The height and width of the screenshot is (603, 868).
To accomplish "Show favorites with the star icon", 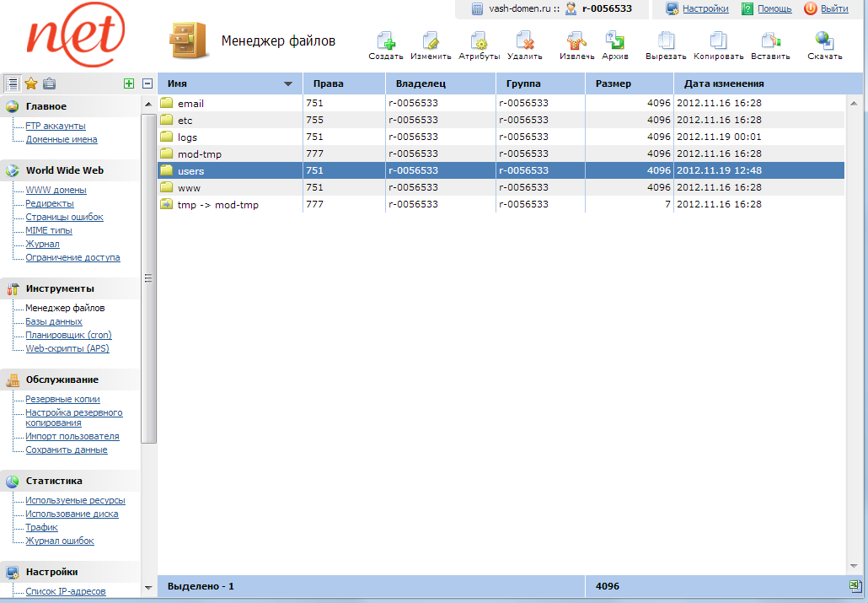I will pyautogui.click(x=31, y=83).
